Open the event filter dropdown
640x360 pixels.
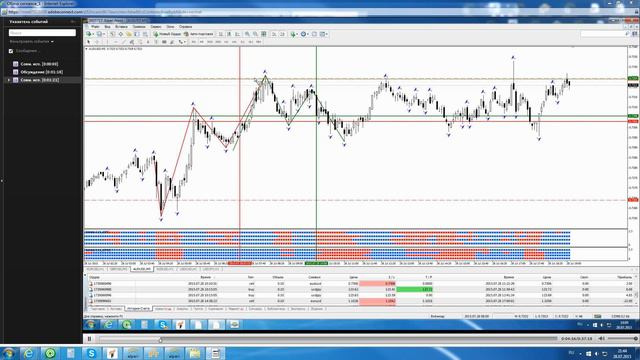pos(31,42)
